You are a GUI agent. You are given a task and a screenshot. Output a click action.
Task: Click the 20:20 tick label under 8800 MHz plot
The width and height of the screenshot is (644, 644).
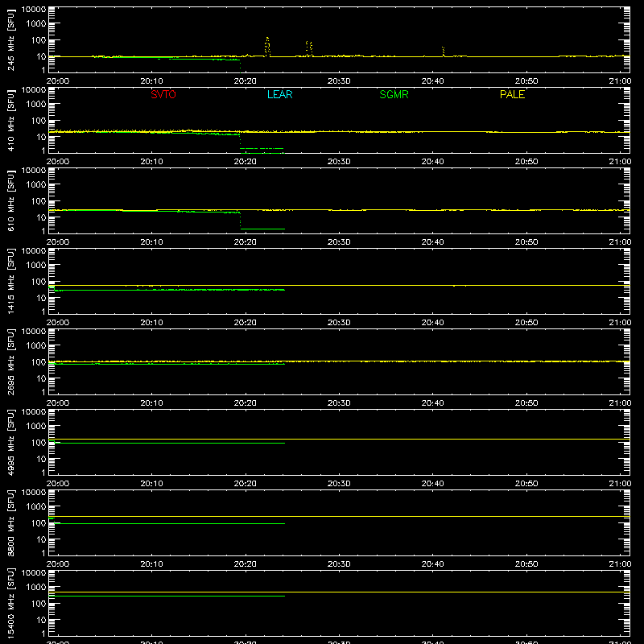(246, 564)
